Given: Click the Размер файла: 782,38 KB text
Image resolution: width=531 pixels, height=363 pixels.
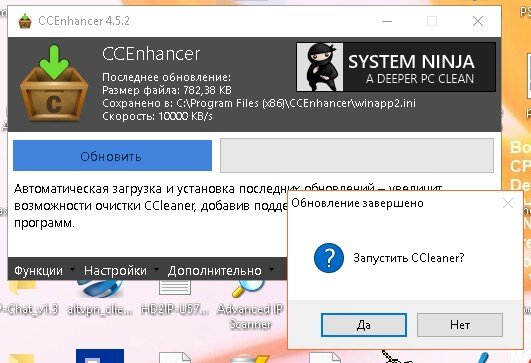Looking at the screenshot, I should point(167,90).
